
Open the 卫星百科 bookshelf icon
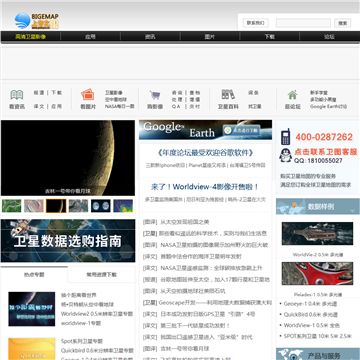228,94
